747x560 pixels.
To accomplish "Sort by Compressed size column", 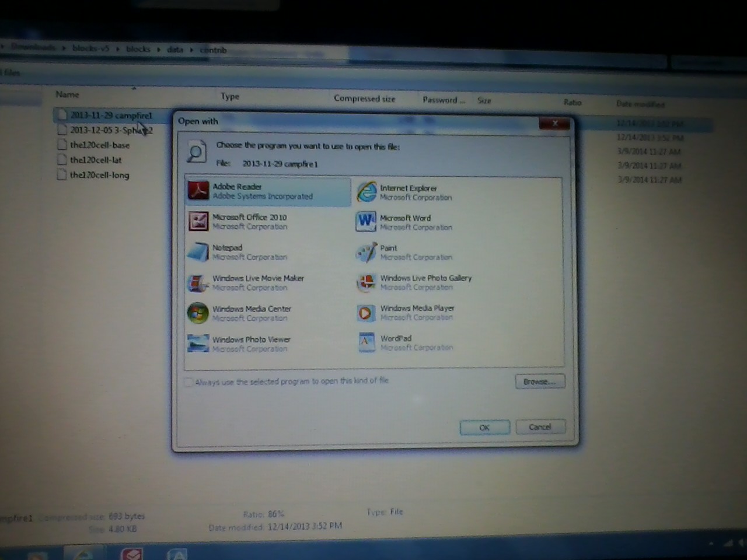I will tap(364, 99).
